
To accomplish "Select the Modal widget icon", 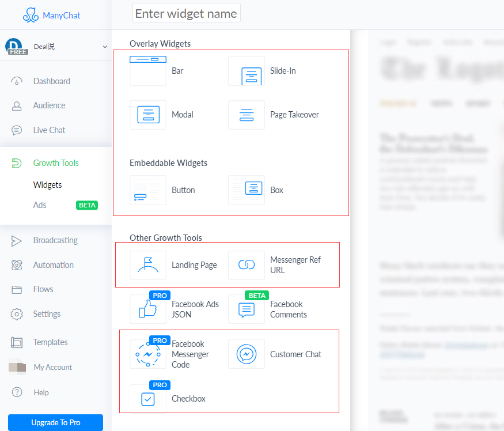I will 148,115.
